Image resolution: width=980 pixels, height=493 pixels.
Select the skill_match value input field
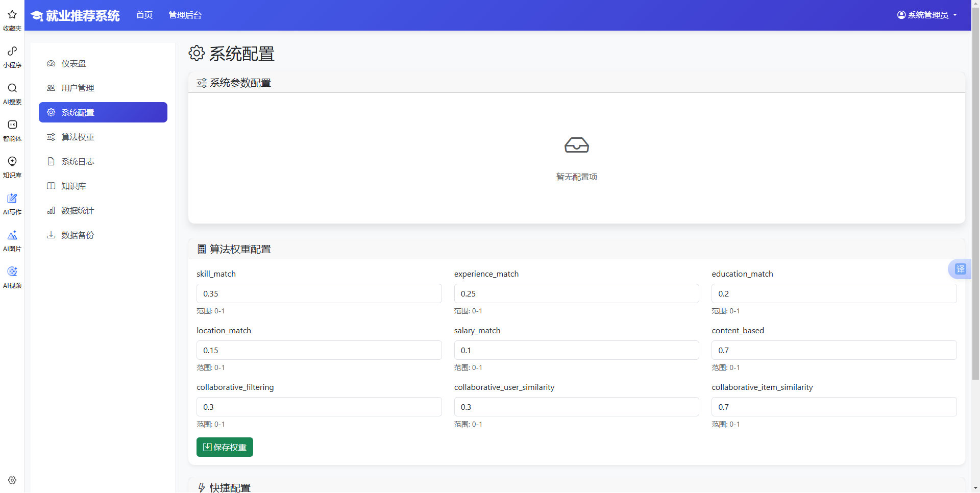319,293
